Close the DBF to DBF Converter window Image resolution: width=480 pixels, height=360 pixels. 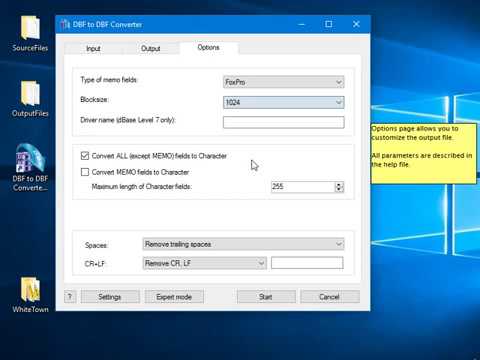[x=356, y=24]
